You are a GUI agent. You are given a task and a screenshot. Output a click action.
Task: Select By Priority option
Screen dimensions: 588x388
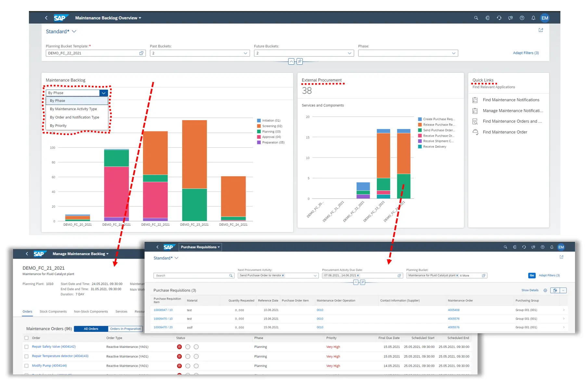77,126
